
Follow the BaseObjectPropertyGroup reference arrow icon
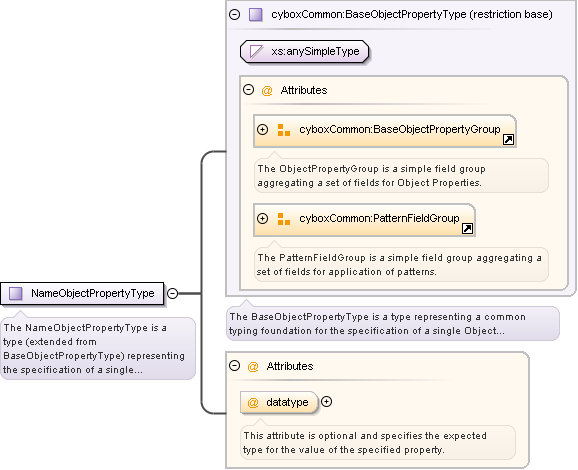[508, 140]
